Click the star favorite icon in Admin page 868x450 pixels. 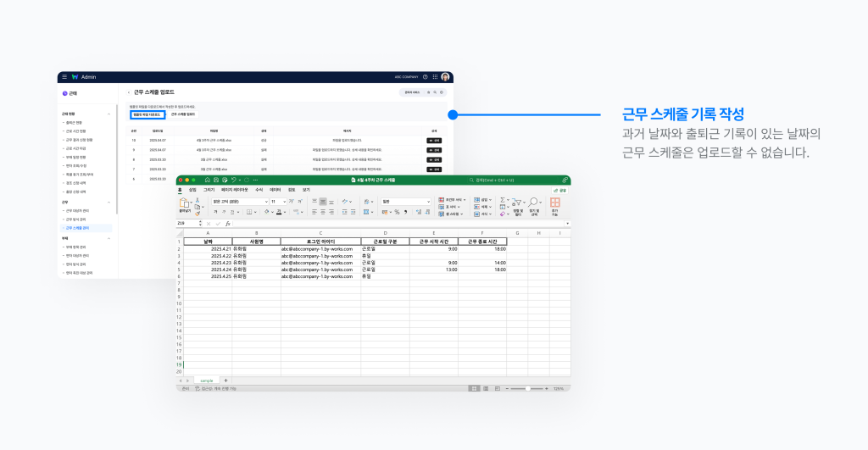point(428,92)
